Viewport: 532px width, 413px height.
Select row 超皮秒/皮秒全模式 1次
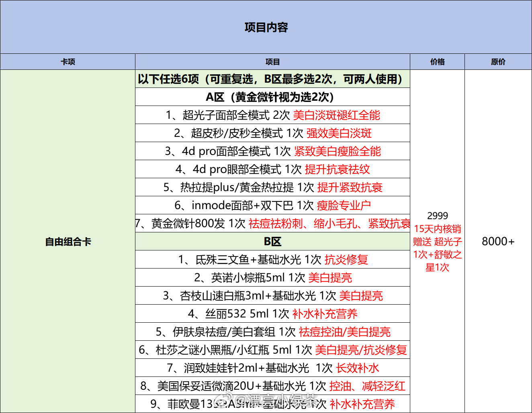tap(272, 133)
